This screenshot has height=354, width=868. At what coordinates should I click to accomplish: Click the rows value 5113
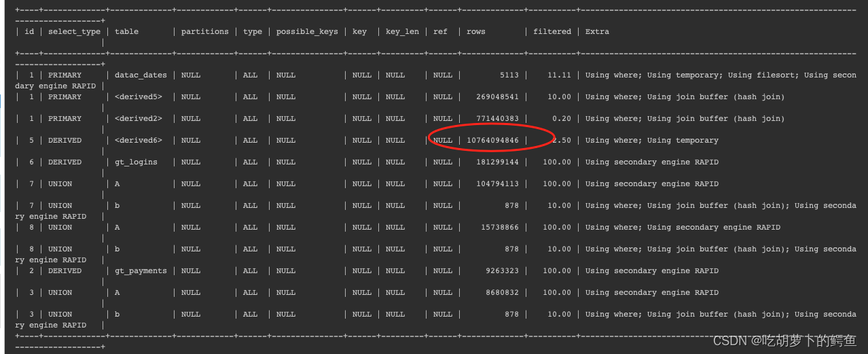(509, 75)
